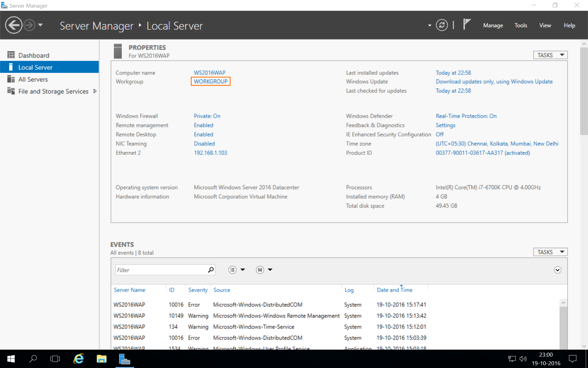588x368 pixels.
Task: Open File Explorer from taskbar
Action: point(101,358)
